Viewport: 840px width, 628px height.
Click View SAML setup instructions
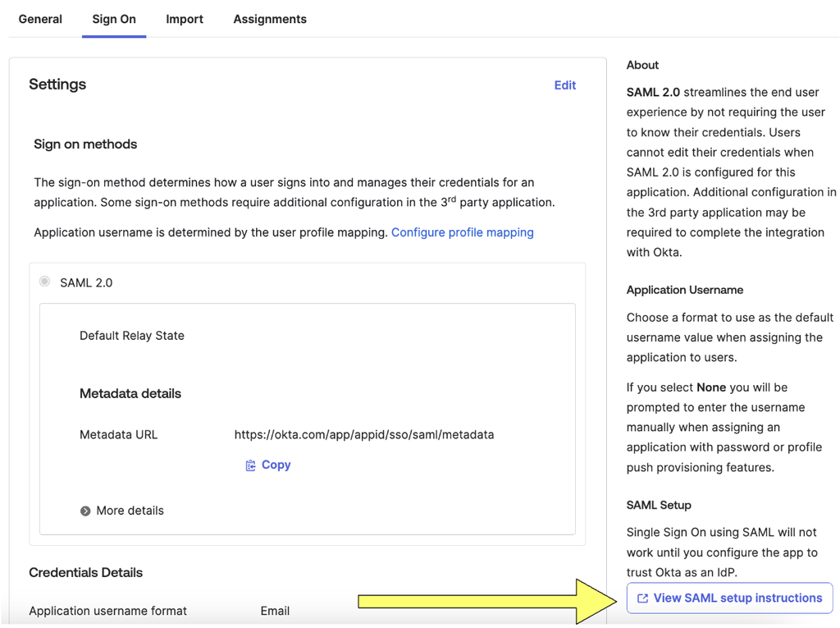pos(728,598)
